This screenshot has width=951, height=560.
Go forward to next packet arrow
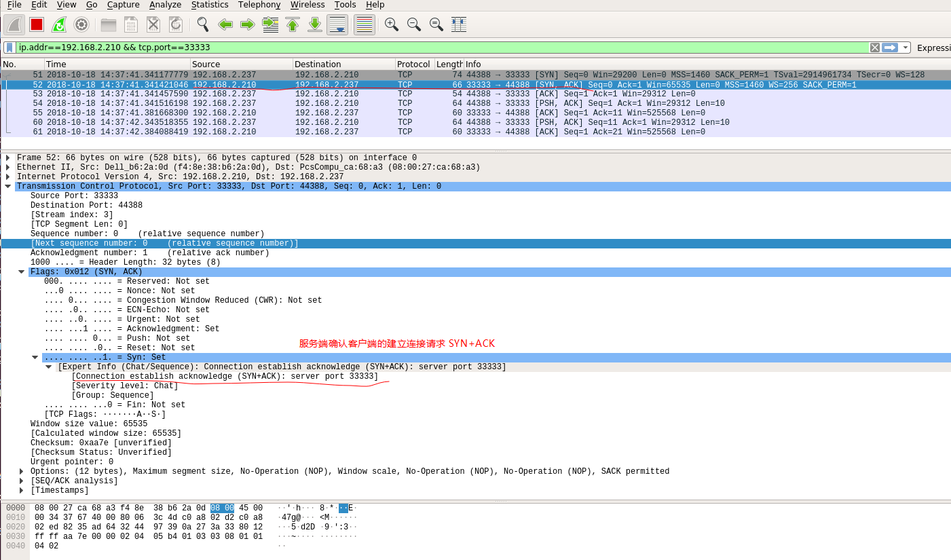click(248, 25)
